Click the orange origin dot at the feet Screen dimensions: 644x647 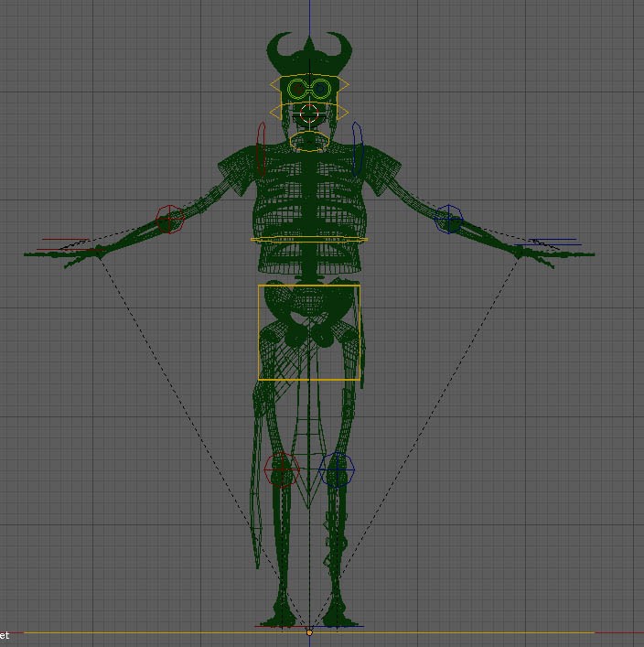coord(309,632)
